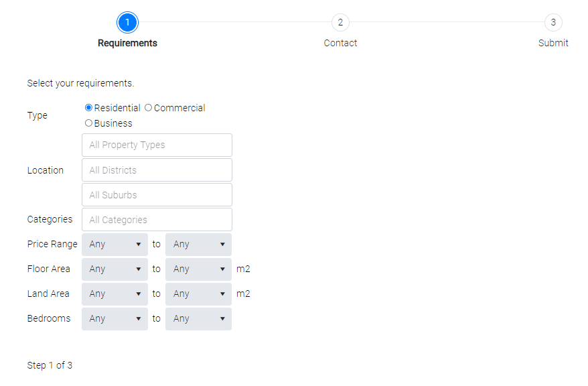Go to step 3 circle

click(553, 23)
